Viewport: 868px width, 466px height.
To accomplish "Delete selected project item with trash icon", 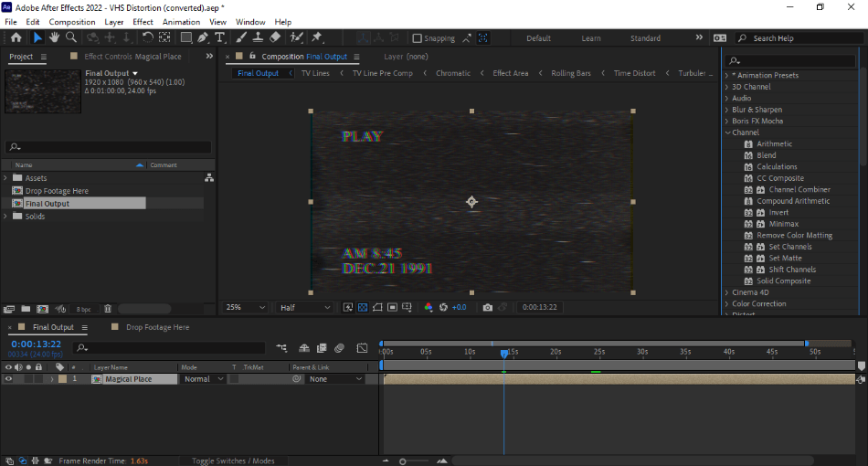I will (108, 309).
